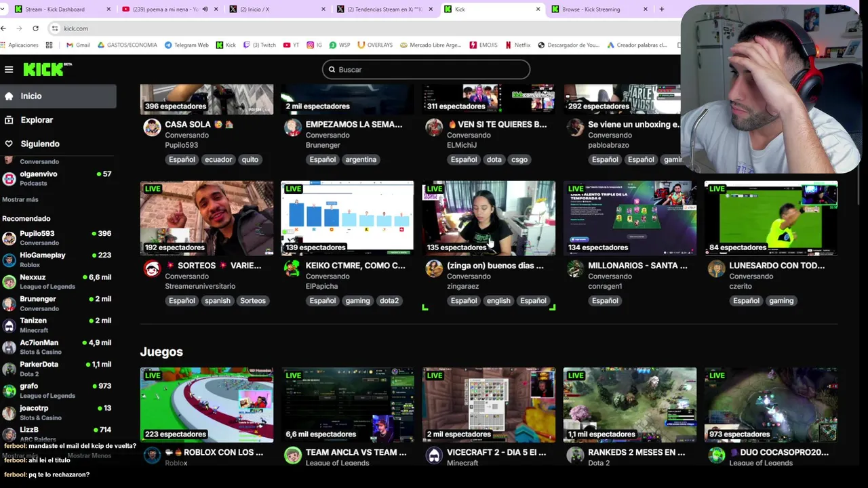
Task: Open the Twitch bookmark
Action: 260,45
